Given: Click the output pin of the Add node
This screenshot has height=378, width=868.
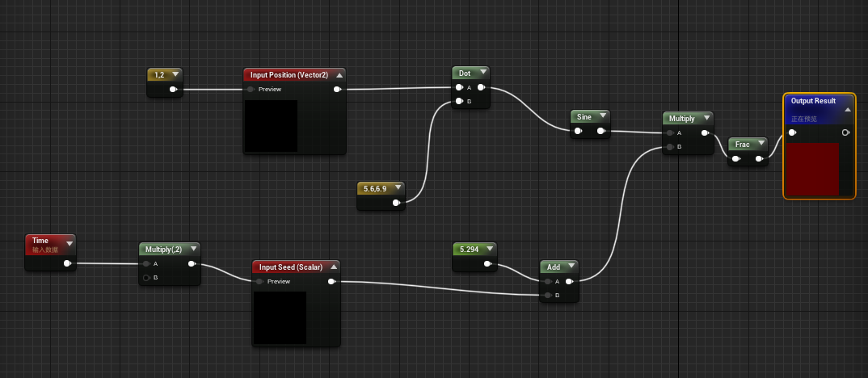Looking at the screenshot, I should pos(569,282).
